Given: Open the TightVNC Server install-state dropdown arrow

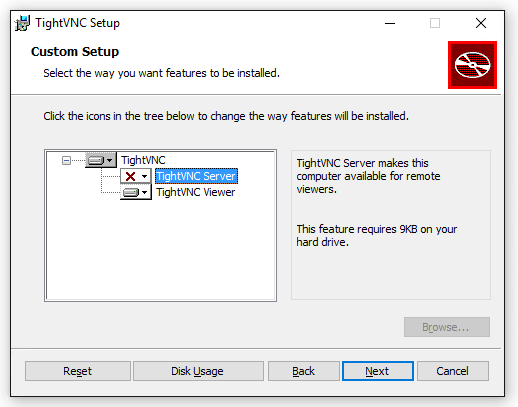Looking at the screenshot, I should tap(144, 176).
